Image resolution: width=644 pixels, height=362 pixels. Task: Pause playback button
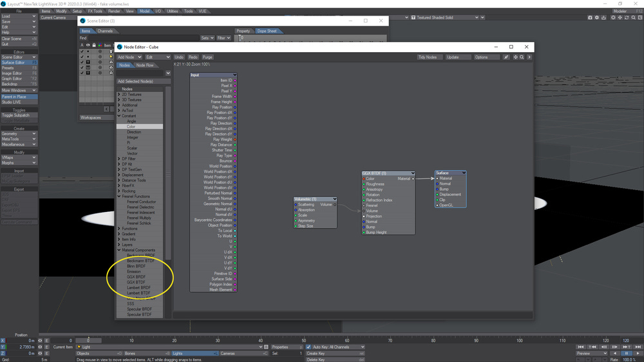[x=626, y=354]
